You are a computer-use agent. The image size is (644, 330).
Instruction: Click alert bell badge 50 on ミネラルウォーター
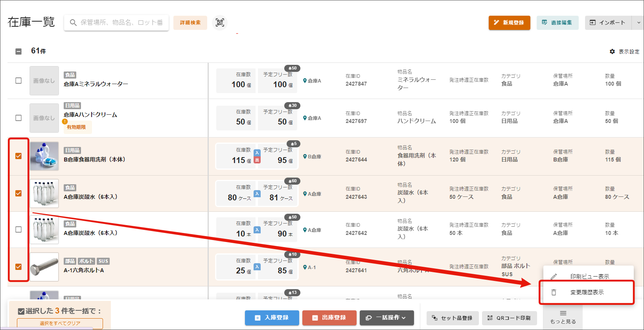pyautogui.click(x=293, y=68)
